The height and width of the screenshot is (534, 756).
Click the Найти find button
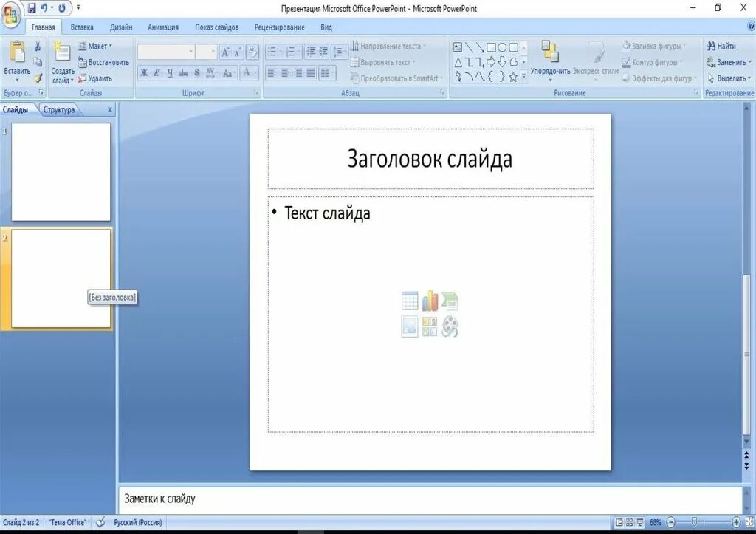click(722, 47)
